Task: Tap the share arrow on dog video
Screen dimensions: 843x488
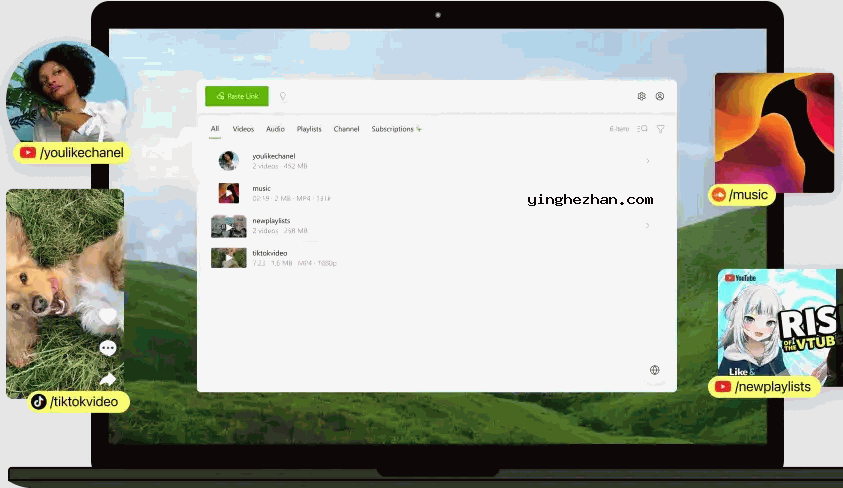Action: pyautogui.click(x=108, y=379)
